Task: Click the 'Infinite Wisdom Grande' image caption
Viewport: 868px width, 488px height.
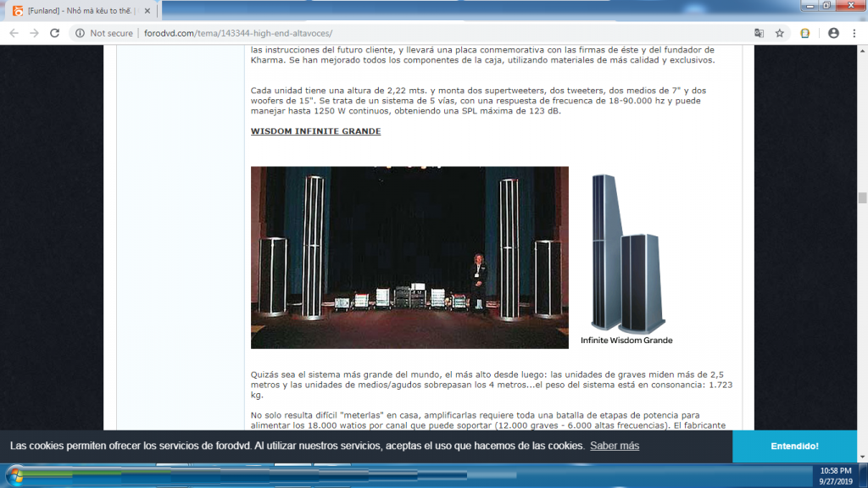Action: pyautogui.click(x=626, y=341)
